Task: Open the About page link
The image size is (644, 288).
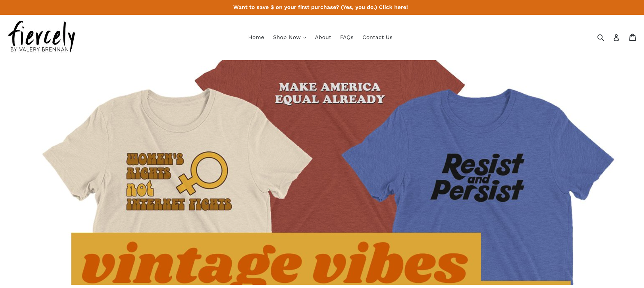Action: (323, 37)
